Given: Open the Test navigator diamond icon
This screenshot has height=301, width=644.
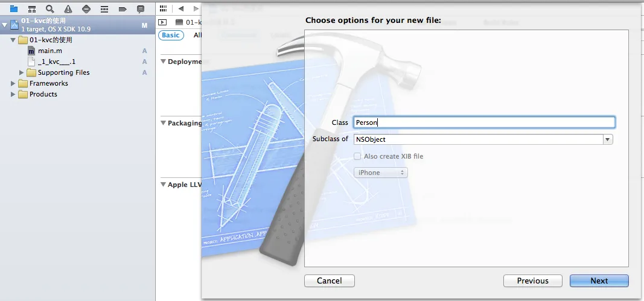Looking at the screenshot, I should (x=86, y=8).
